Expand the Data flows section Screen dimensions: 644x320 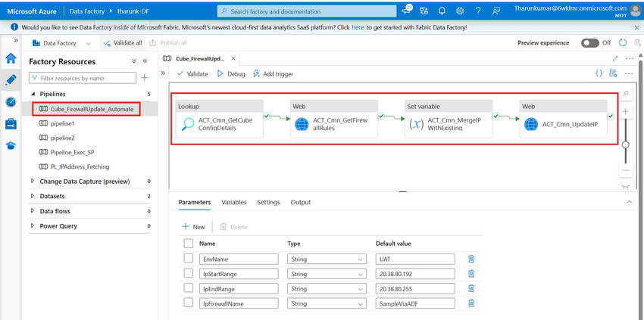[x=33, y=211]
